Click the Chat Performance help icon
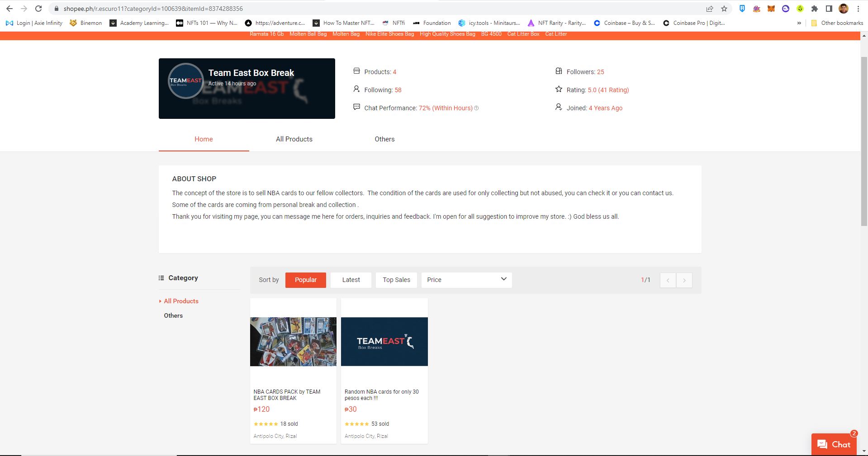The height and width of the screenshot is (456, 868). [476, 108]
